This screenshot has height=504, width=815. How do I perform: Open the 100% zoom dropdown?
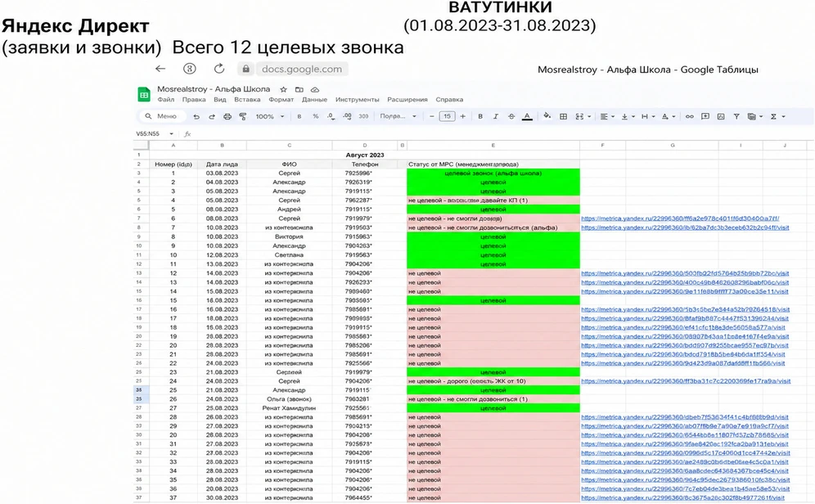point(270,116)
